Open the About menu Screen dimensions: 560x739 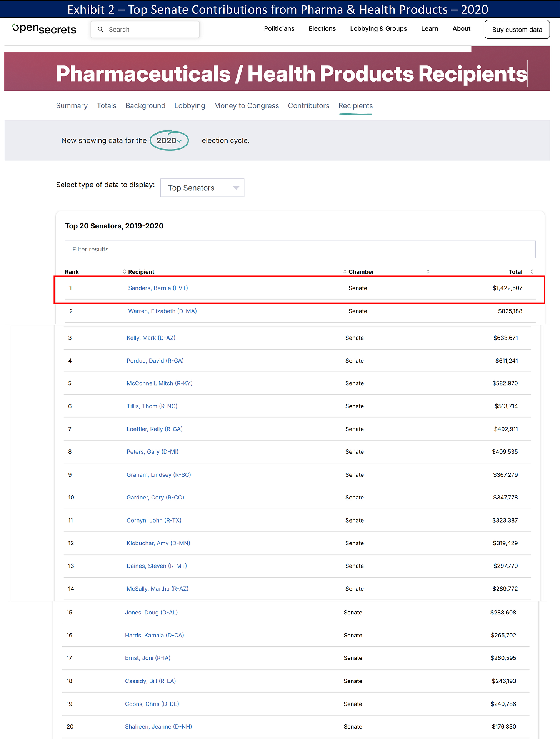[x=462, y=29]
